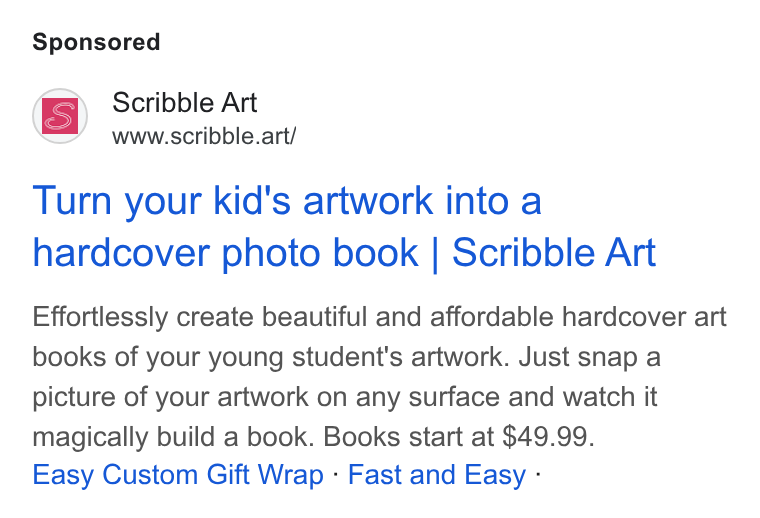Click the 'Scribble Art' advertiser name
Image resolution: width=760 pixels, height=518 pixels.
pyautogui.click(x=185, y=103)
